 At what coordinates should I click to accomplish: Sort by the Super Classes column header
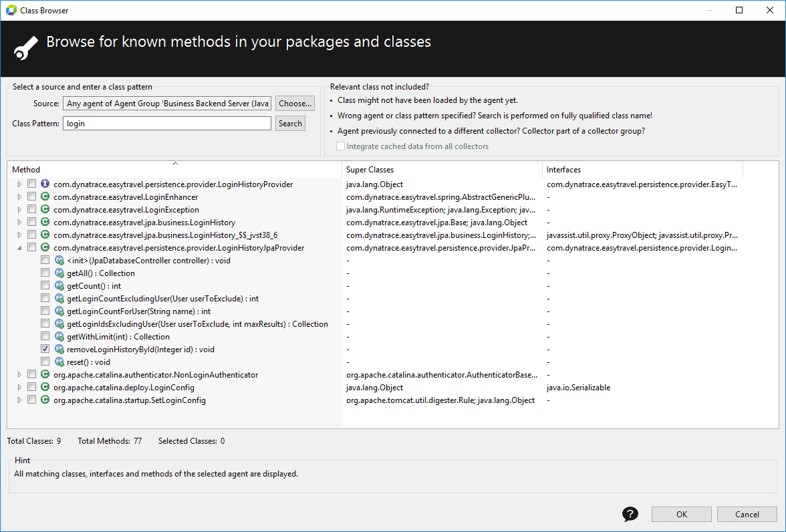coord(442,170)
